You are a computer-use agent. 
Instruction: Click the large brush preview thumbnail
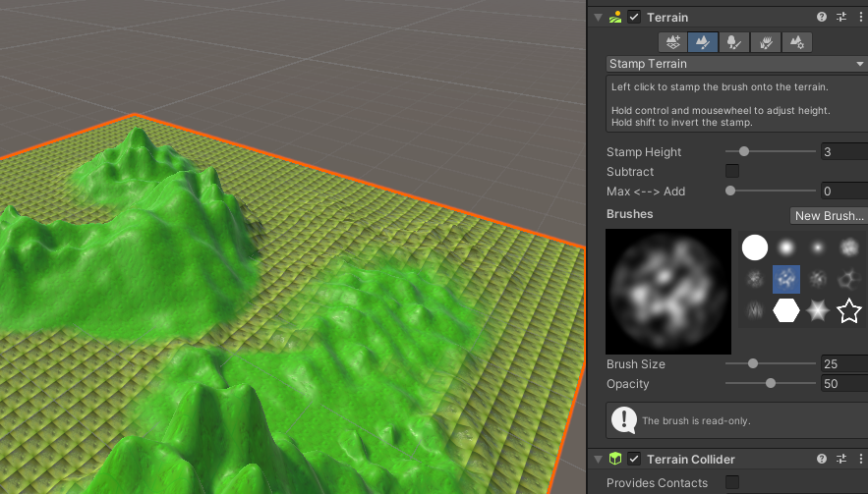668,292
